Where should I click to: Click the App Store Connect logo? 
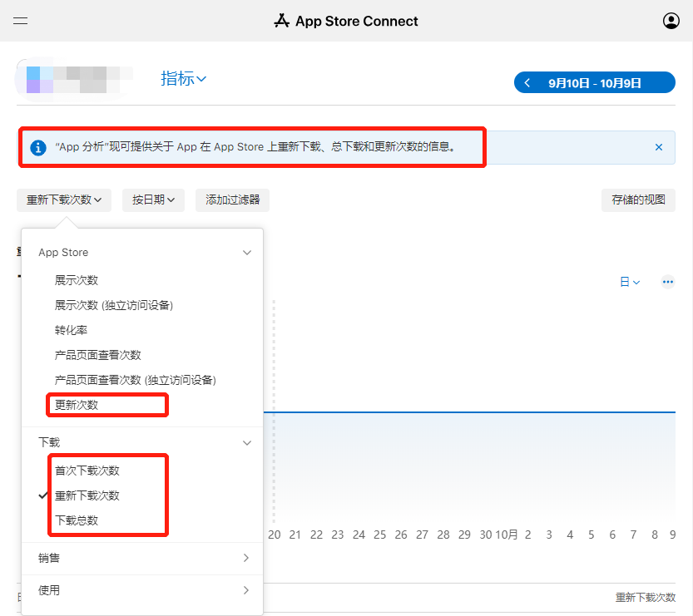[346, 21]
